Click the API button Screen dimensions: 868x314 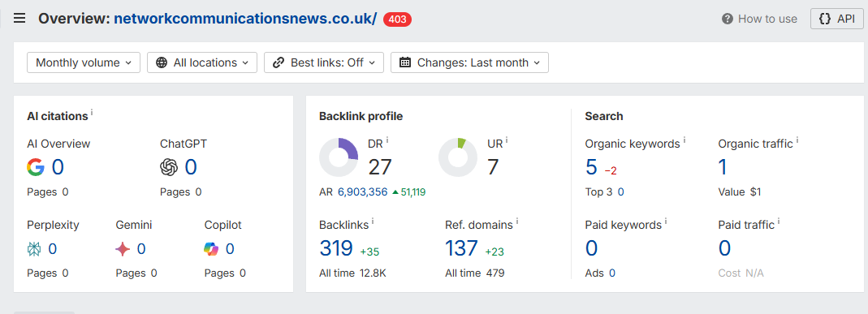coord(837,19)
